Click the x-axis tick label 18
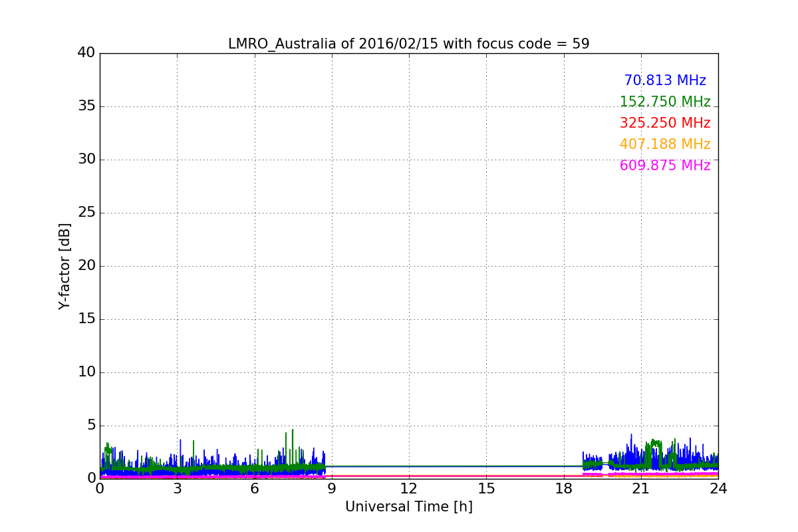 [x=563, y=489]
